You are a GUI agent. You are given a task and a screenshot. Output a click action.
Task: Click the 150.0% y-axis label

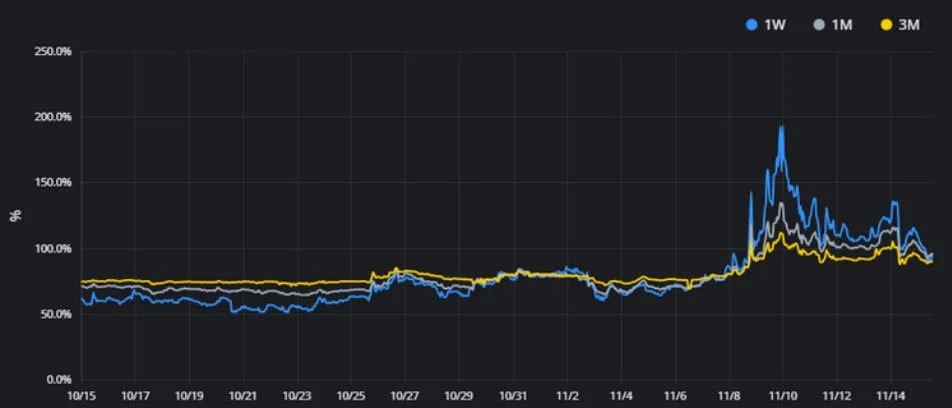click(55, 183)
